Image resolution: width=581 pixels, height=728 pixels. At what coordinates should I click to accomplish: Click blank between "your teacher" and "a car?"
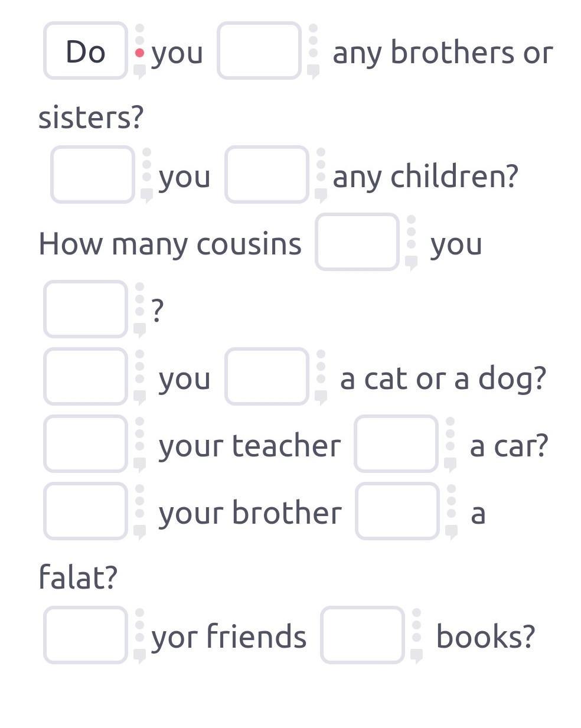(x=396, y=444)
